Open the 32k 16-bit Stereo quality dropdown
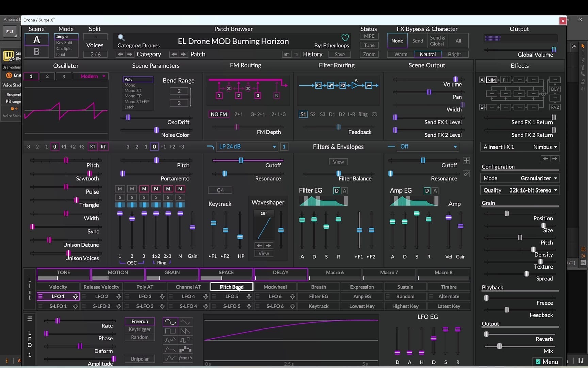This screenshot has width=588, height=368. (x=520, y=190)
